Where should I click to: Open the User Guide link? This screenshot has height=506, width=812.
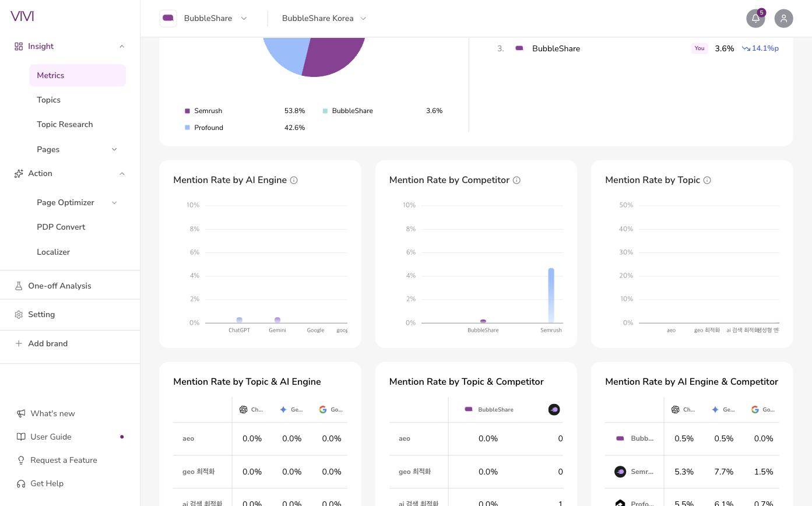pyautogui.click(x=51, y=437)
